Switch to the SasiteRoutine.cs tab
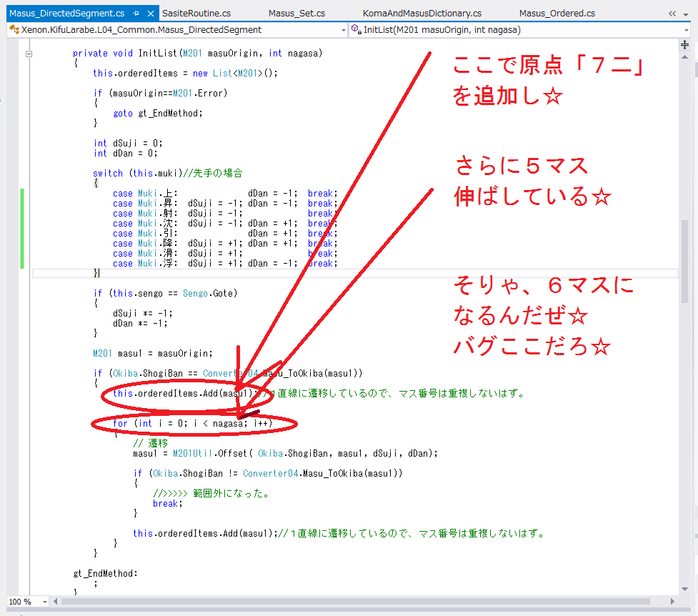This screenshot has width=698, height=616. click(x=196, y=14)
